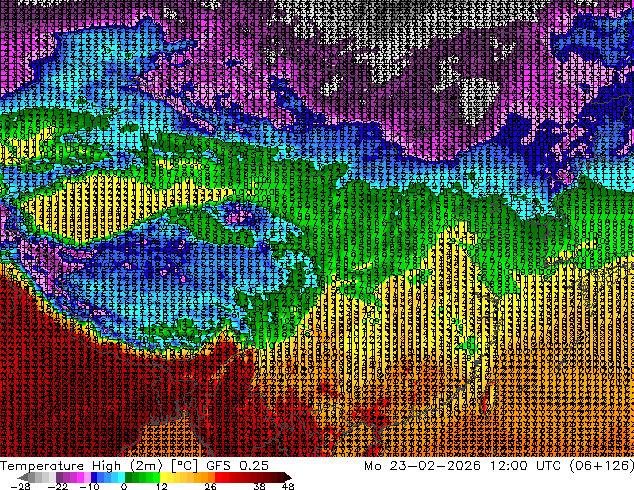Click the -22 legend value

tap(57, 486)
